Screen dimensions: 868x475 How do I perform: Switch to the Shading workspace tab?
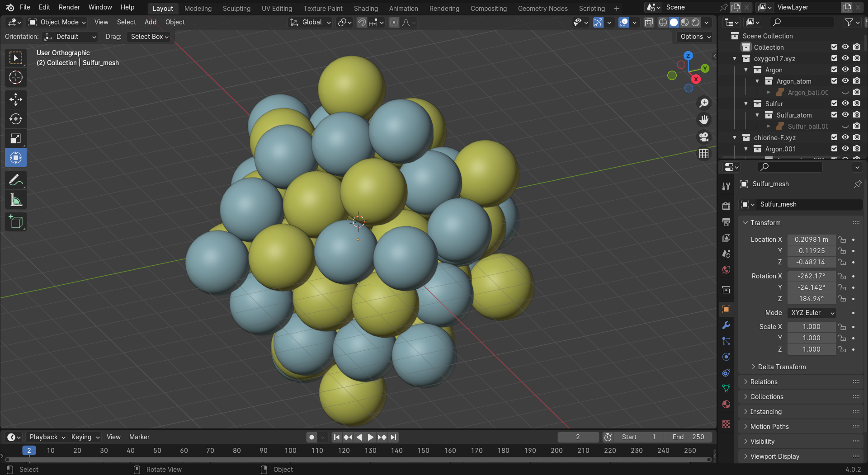tap(365, 8)
